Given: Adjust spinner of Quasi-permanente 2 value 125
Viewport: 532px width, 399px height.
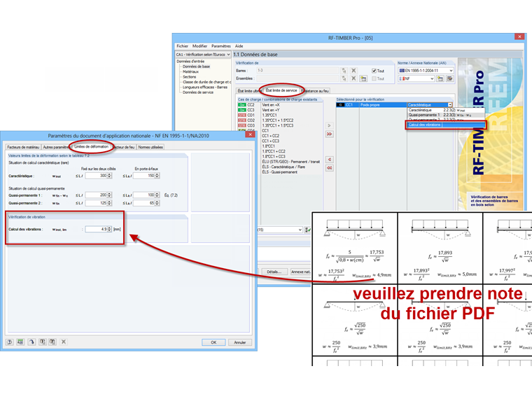Looking at the screenshot, I should 109,203.
